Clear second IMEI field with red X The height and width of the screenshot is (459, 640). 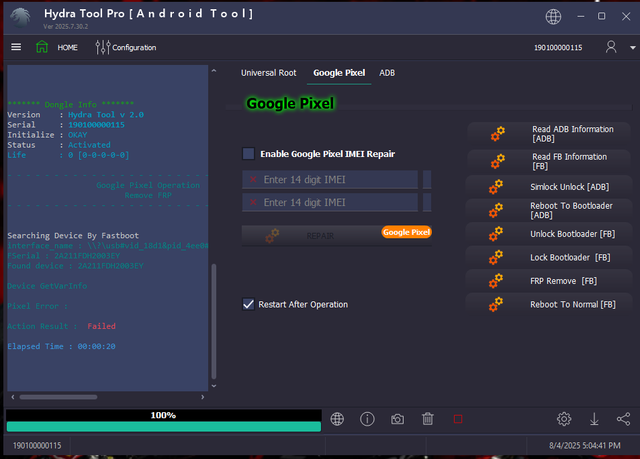click(x=253, y=202)
